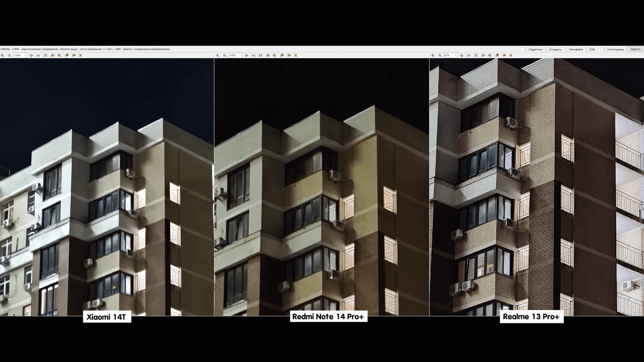Rotate left the Xiaomi 14T image
This screenshot has height=362, width=644.
point(52,55)
